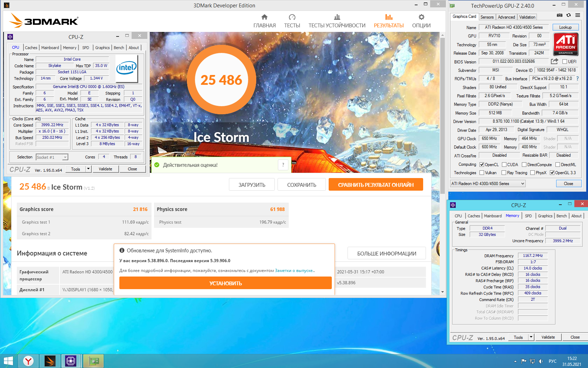Click БОЛЬШЕ ИНФОРМАЦИИ button

[x=386, y=253]
